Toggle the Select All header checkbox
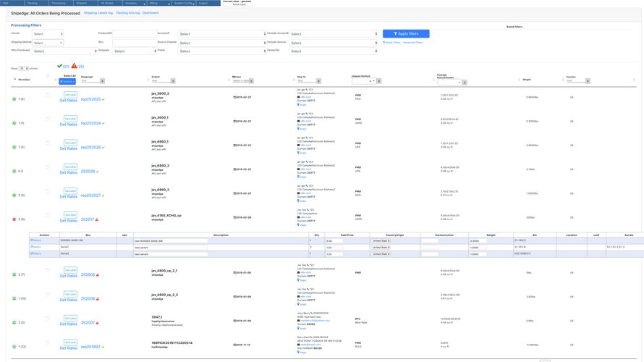The image size is (644, 362). click(48, 75)
